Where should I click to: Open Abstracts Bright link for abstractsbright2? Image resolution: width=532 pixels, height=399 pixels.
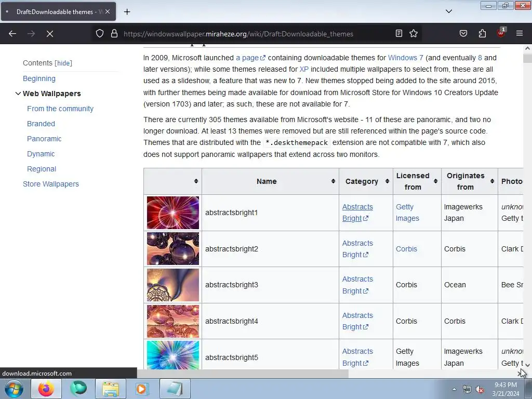pos(357,249)
